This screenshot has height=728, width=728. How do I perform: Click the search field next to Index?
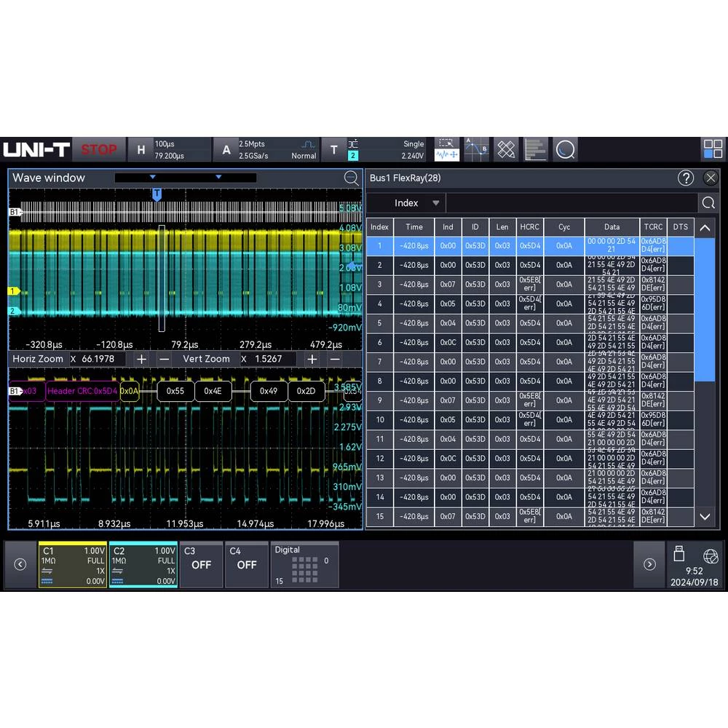[x=571, y=203]
